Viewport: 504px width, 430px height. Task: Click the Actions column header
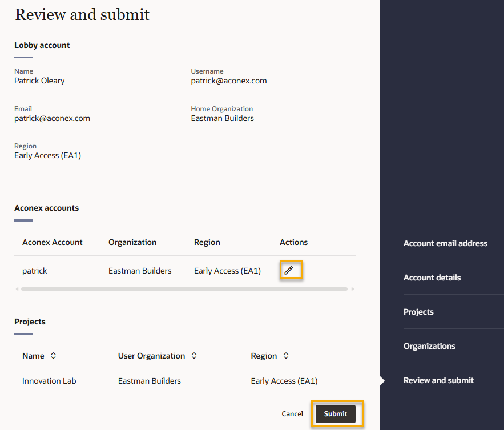tap(293, 242)
